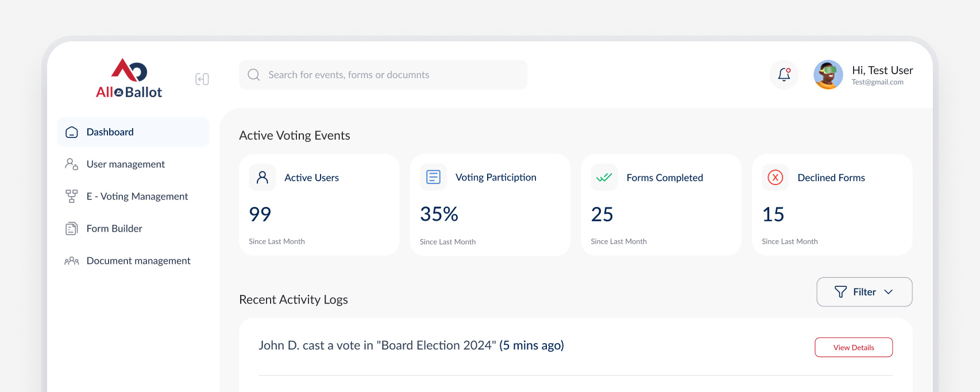
Task: Click the Active Voting Events heading
Action: click(x=295, y=136)
